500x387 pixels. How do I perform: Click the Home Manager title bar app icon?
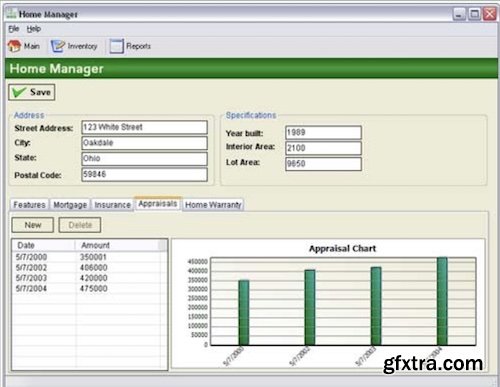[11, 14]
